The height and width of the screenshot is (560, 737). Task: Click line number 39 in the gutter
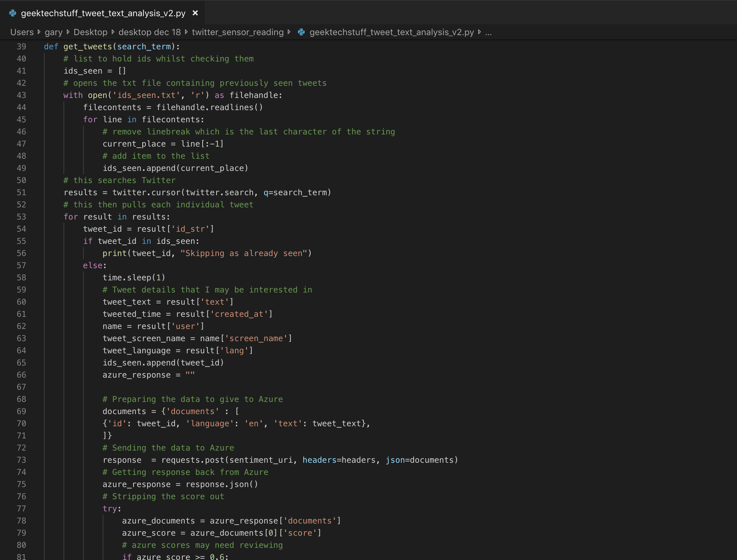click(21, 47)
